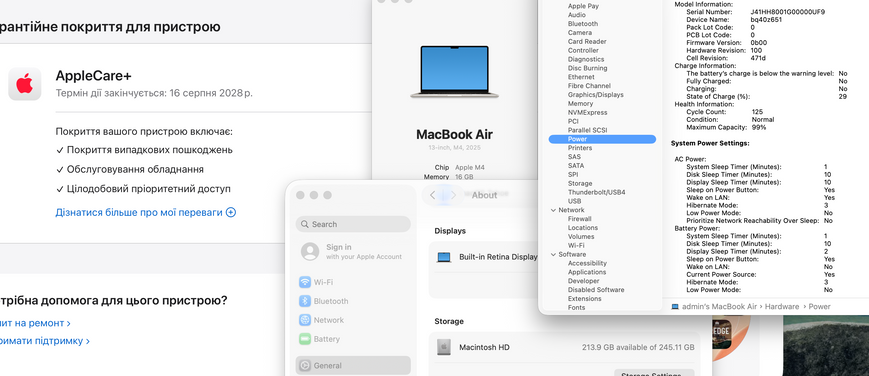Select Firewall under Network in System Information

coord(579,219)
